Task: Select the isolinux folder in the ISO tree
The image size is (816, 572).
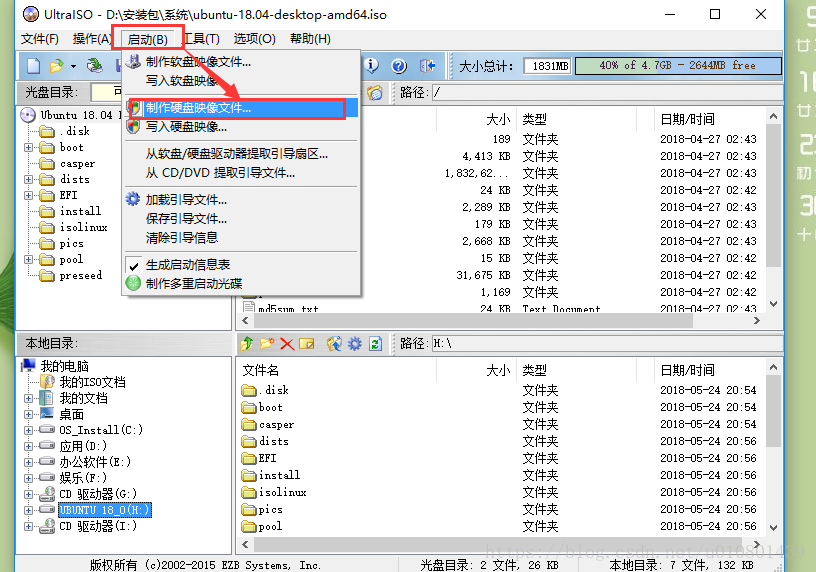Action: [x=84, y=227]
